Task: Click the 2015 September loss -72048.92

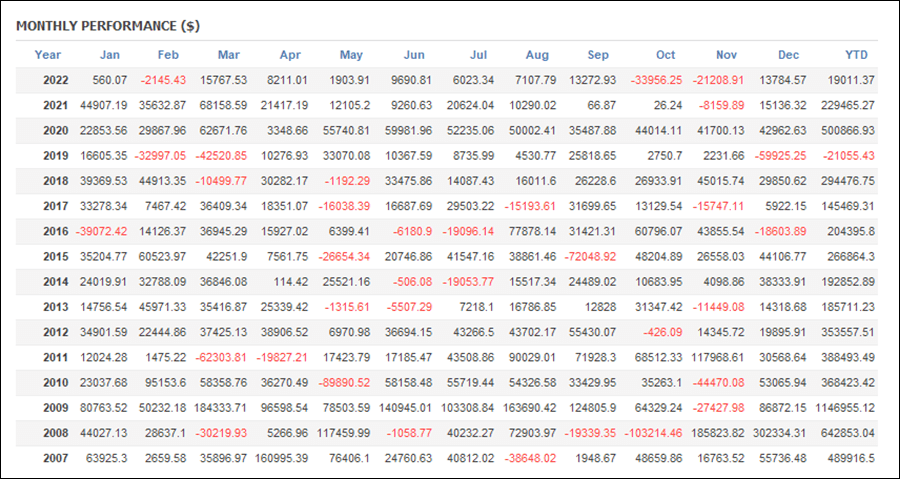Action: point(589,257)
